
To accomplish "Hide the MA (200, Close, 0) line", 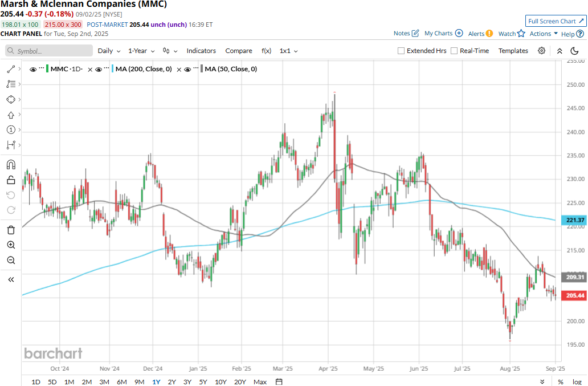I will click(x=98, y=70).
